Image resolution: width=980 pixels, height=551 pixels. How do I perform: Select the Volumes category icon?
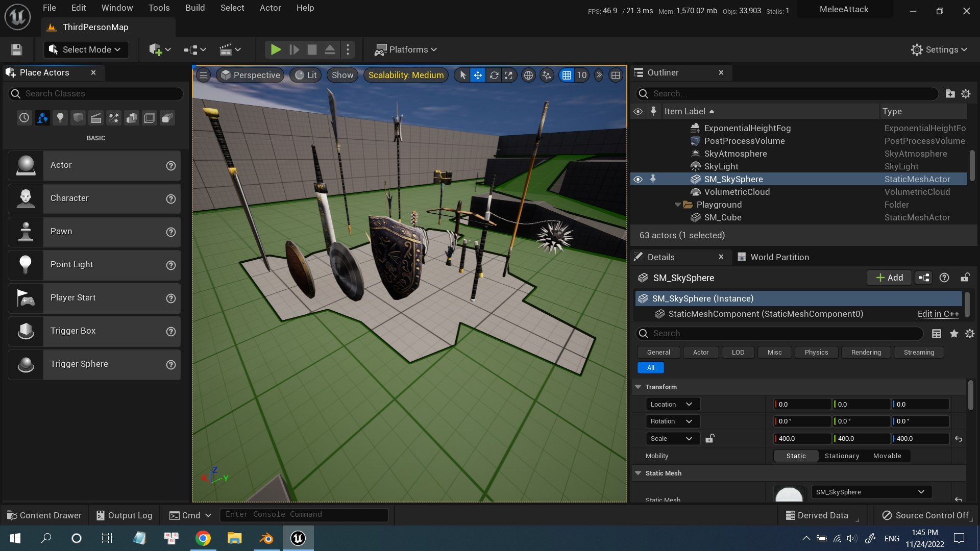pos(149,118)
